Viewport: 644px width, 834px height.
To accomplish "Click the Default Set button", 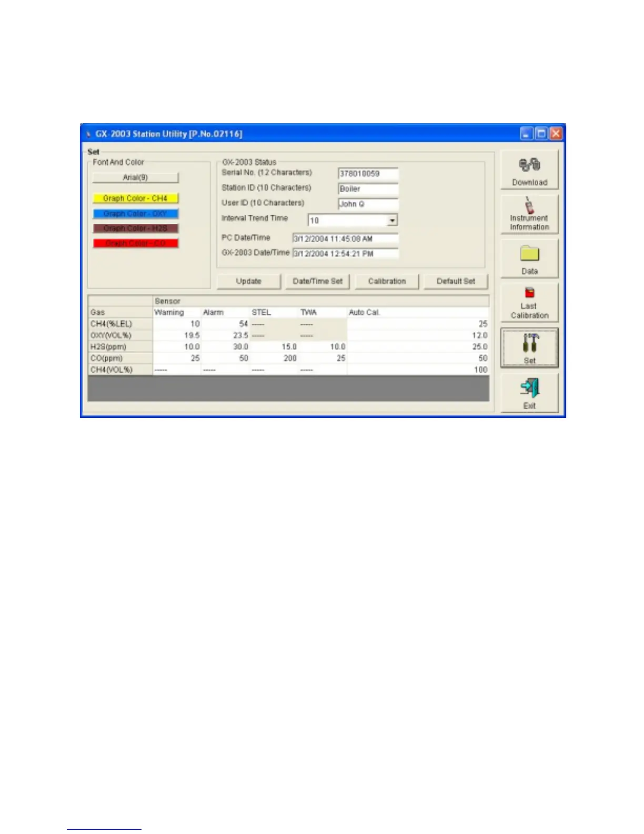I will [x=456, y=281].
